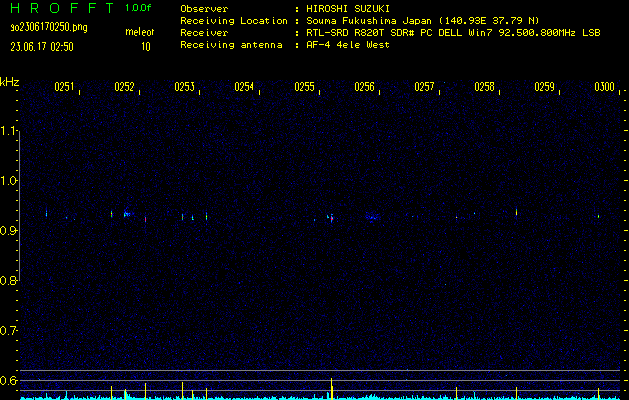629x400 pixels.
Task: Click the kHz axis unit label
Action: click(9, 82)
